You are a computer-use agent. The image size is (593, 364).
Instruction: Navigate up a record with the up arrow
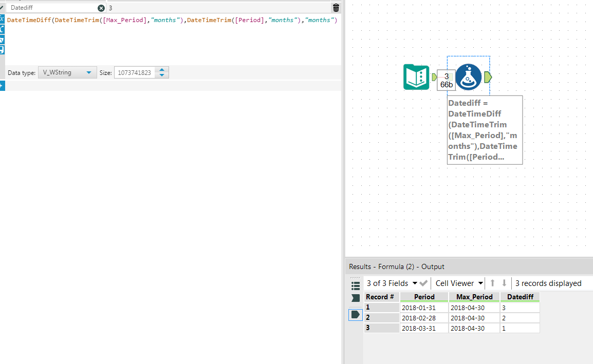point(492,283)
